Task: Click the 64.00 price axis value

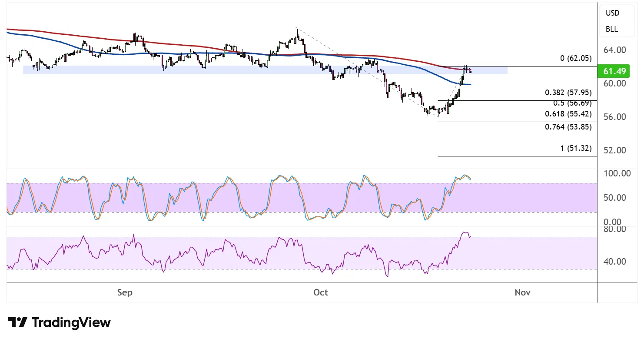Action: [x=615, y=50]
